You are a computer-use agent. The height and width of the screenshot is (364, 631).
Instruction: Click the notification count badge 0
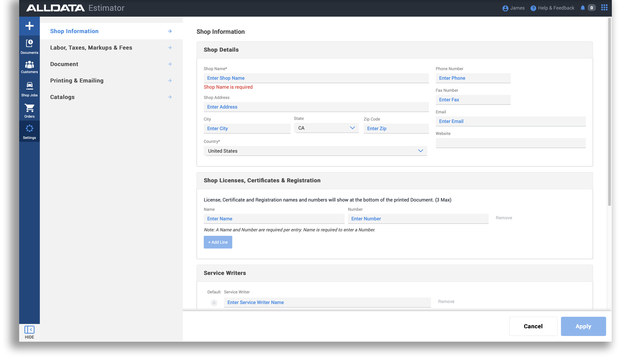tap(592, 8)
